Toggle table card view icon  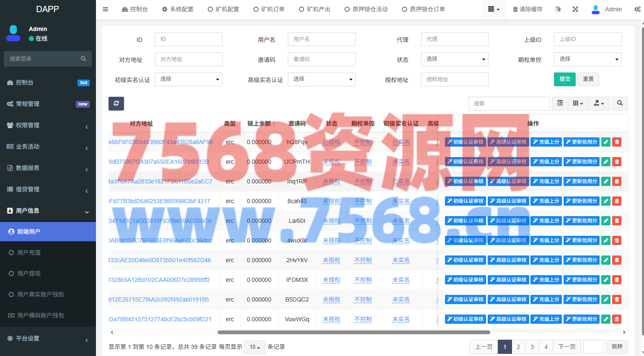[560, 103]
